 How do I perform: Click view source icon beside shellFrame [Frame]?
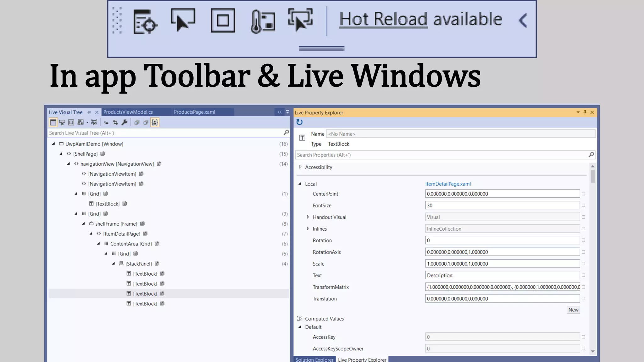coord(142,224)
